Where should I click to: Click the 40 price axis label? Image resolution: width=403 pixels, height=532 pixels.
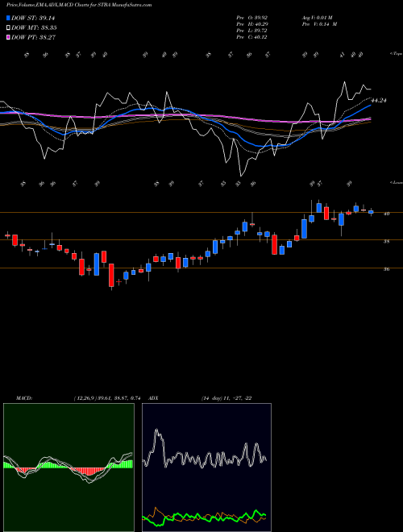386,214
